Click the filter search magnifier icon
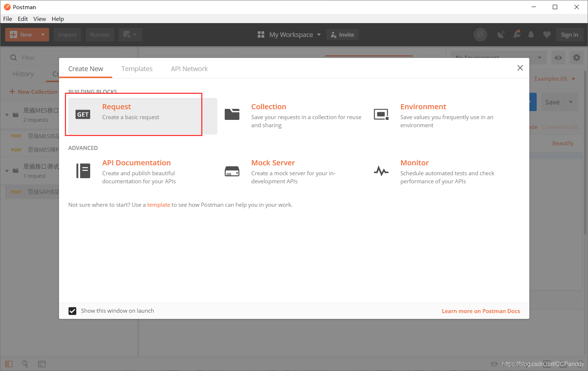The image size is (588, 371). tap(14, 58)
